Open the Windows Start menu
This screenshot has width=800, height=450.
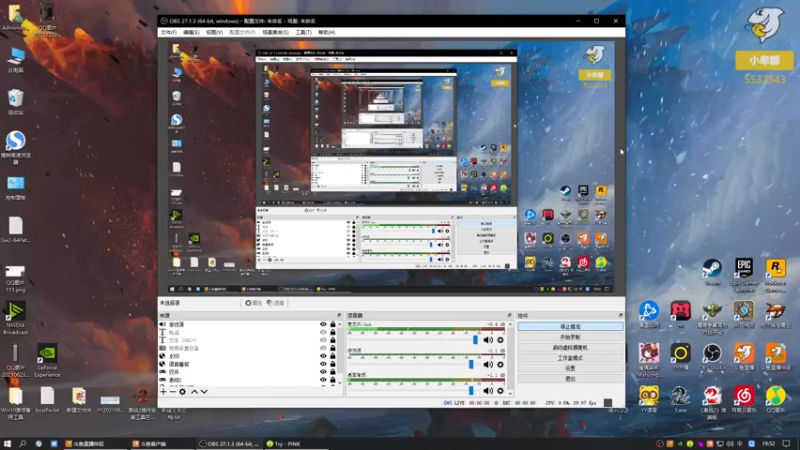click(x=7, y=444)
